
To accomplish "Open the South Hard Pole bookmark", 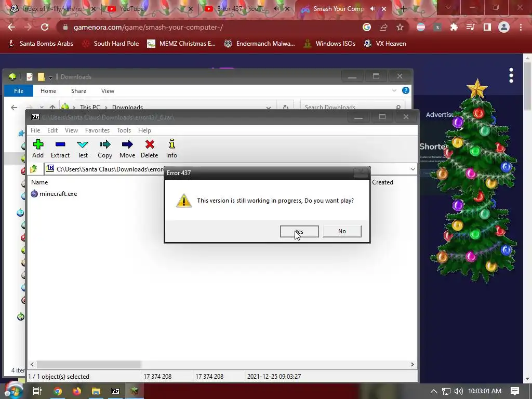I will point(111,44).
